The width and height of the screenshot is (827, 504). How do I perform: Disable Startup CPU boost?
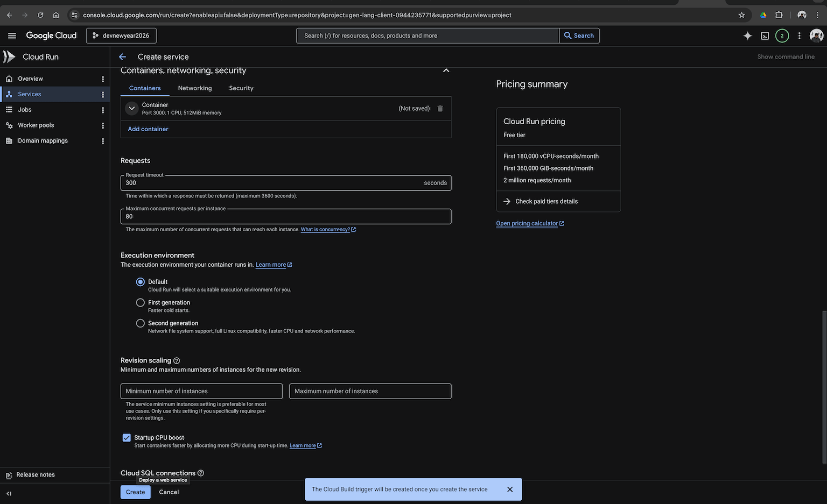click(x=126, y=437)
